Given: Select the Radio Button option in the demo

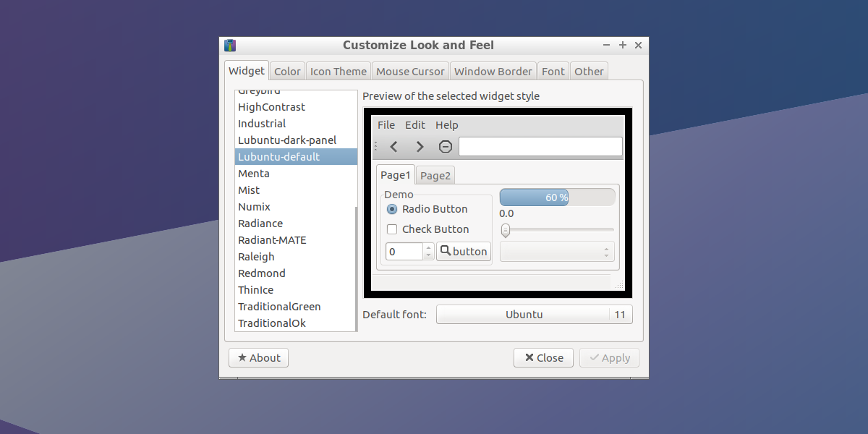Looking at the screenshot, I should pyautogui.click(x=391, y=209).
